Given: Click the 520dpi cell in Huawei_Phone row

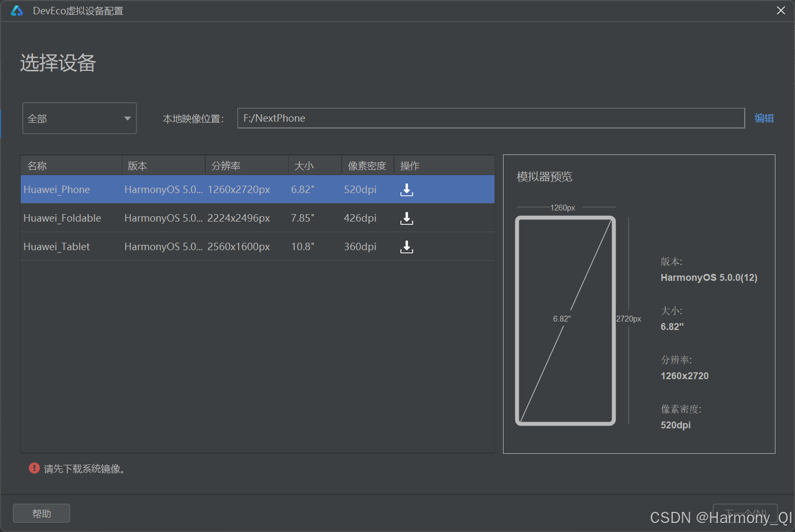Looking at the screenshot, I should [360, 189].
